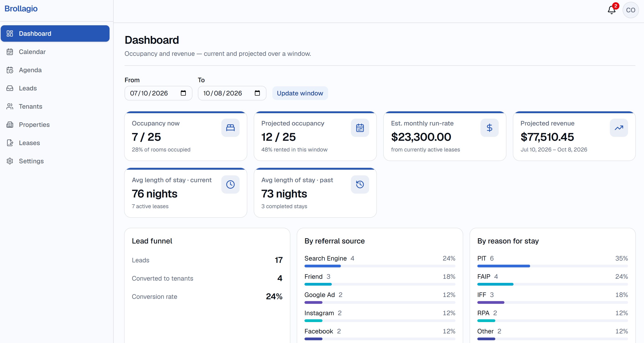Click the clock icon in current stay card
The width and height of the screenshot is (644, 343).
click(x=230, y=184)
